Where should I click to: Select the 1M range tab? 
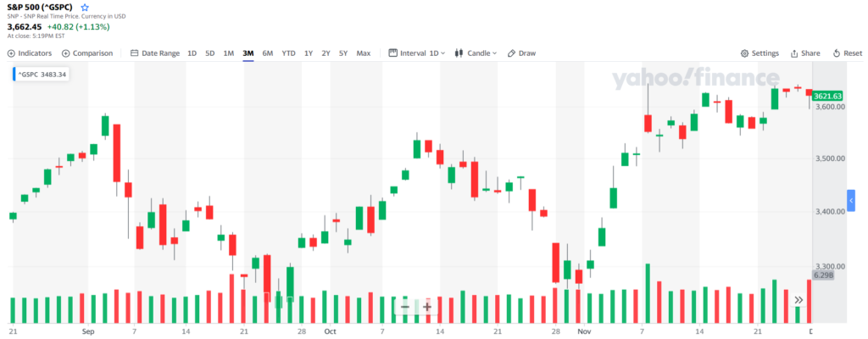click(229, 53)
